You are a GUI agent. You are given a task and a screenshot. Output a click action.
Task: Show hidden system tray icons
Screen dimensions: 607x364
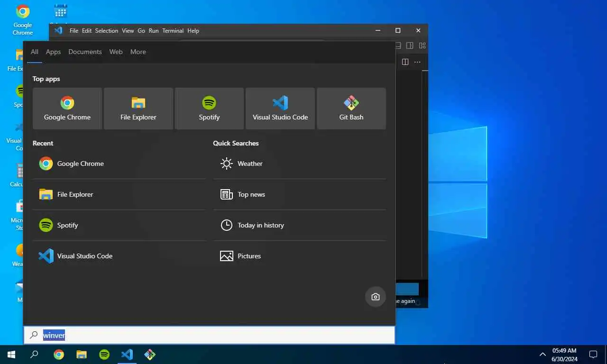(x=543, y=355)
